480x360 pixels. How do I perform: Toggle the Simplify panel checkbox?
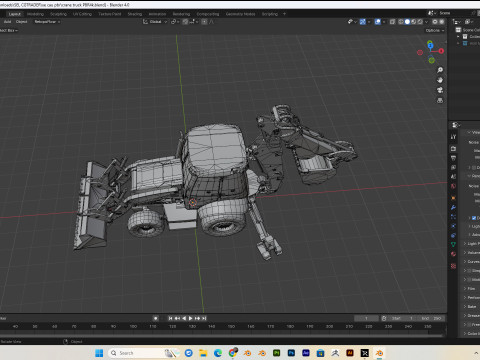470,270
